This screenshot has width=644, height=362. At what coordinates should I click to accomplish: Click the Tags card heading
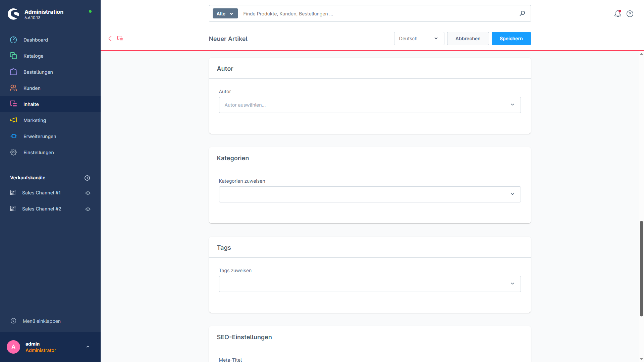click(x=224, y=248)
